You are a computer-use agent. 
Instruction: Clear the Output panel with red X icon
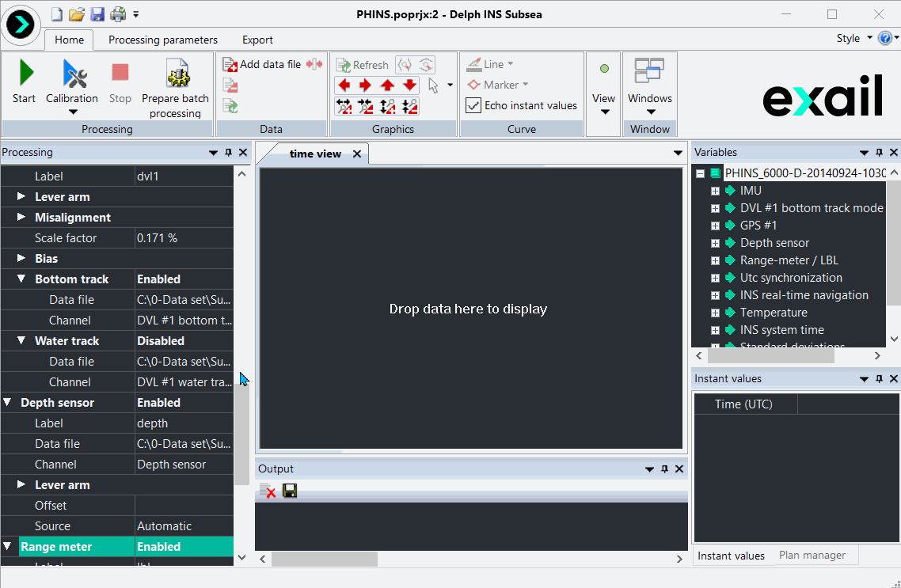(268, 491)
